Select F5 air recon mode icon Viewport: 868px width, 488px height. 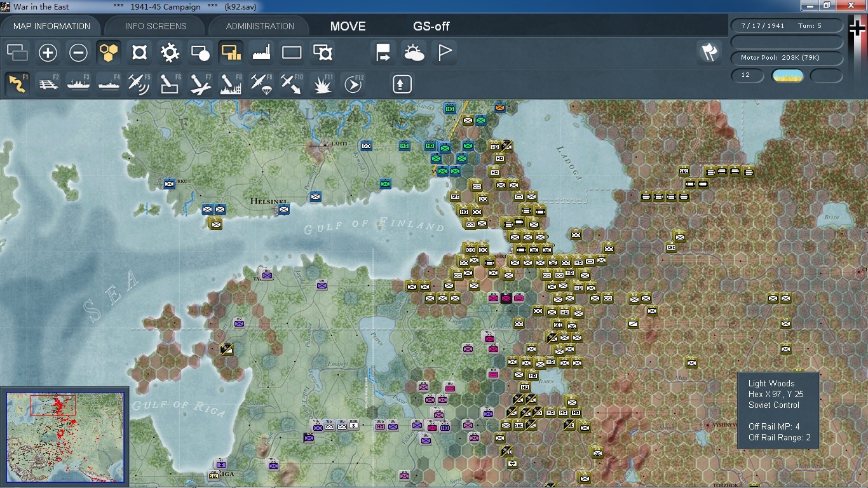tap(140, 84)
